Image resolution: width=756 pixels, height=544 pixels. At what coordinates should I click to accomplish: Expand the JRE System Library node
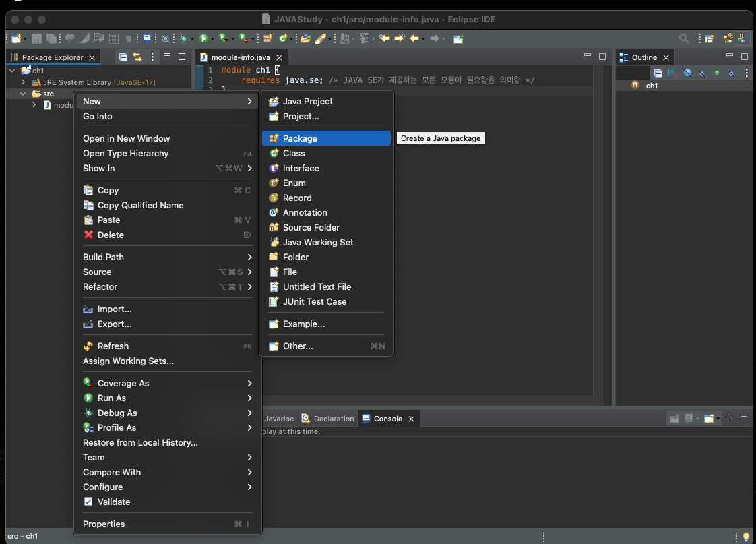click(23, 82)
